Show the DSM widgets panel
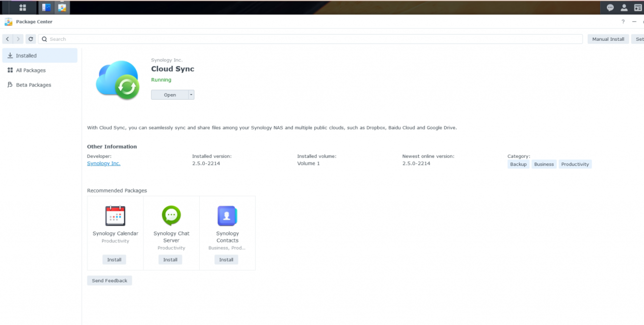Screen dimensions: 644x325 point(638,7)
